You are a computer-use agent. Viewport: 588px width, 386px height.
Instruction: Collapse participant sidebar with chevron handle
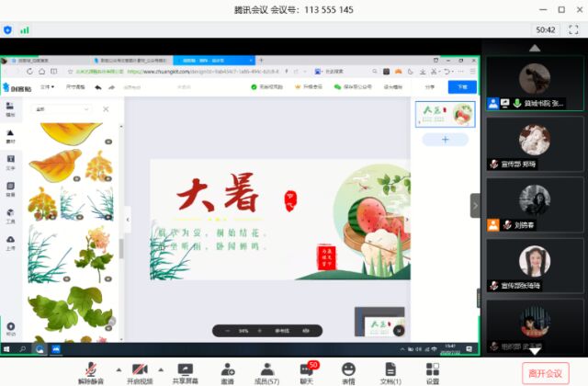click(x=475, y=206)
